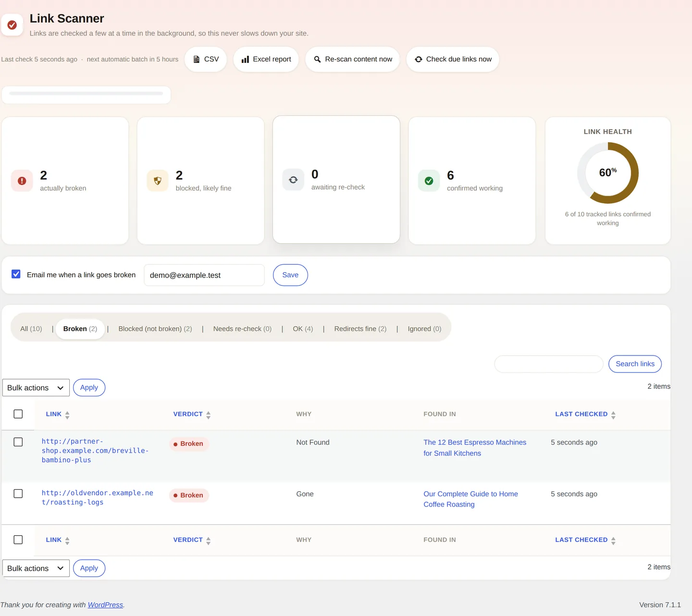Click the 'awaiting re-check' card label
Viewport: 692px width, 616px height.
click(338, 187)
